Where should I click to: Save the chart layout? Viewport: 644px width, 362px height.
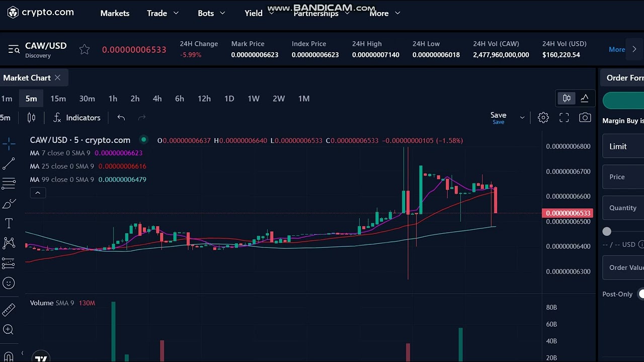coord(498,118)
